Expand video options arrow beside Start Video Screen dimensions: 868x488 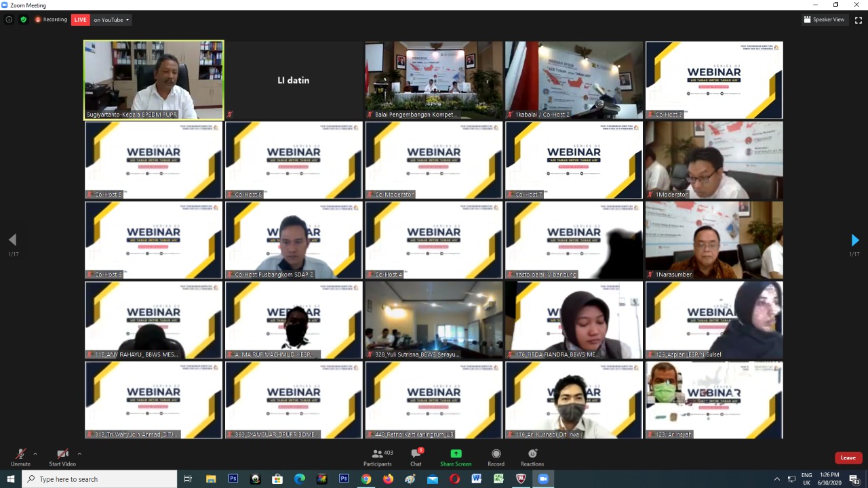click(79, 453)
